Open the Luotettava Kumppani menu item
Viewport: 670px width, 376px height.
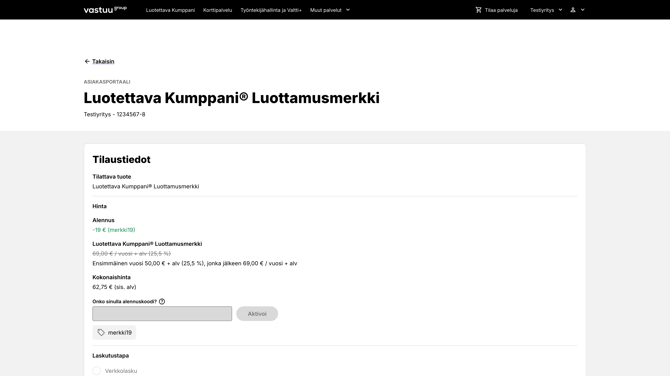coord(170,10)
